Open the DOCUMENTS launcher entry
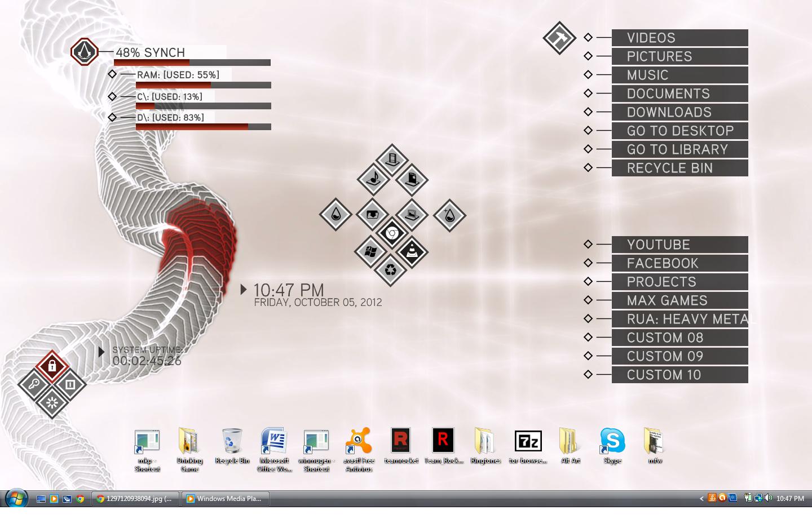812x519 pixels. pyautogui.click(x=679, y=94)
